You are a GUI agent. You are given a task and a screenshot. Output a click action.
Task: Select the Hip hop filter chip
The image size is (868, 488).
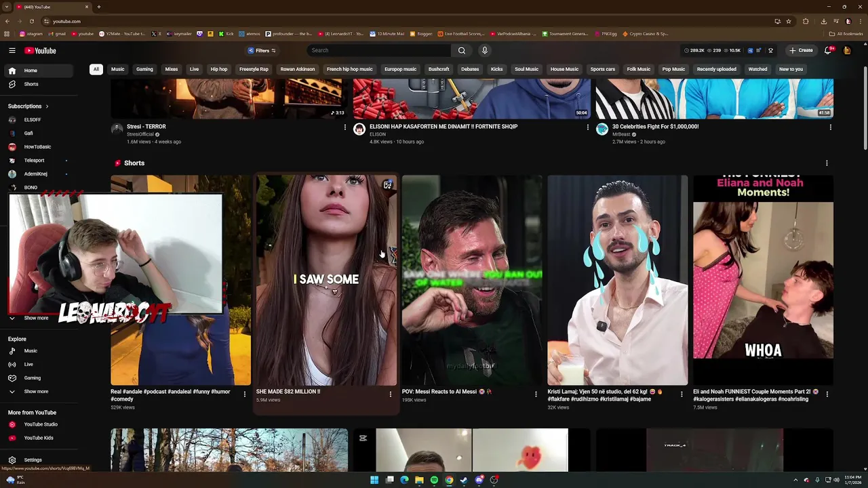[219, 69]
